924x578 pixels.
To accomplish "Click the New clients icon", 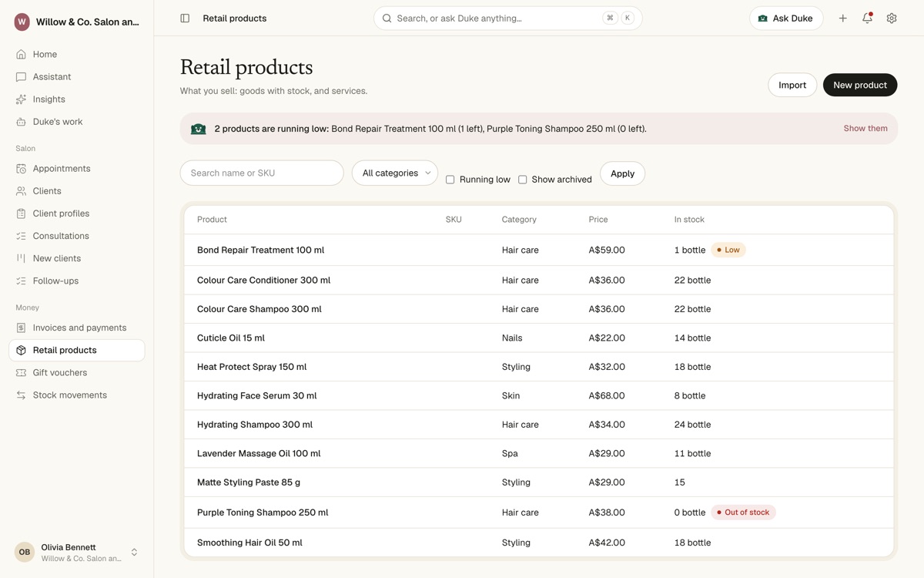I will pos(21,257).
